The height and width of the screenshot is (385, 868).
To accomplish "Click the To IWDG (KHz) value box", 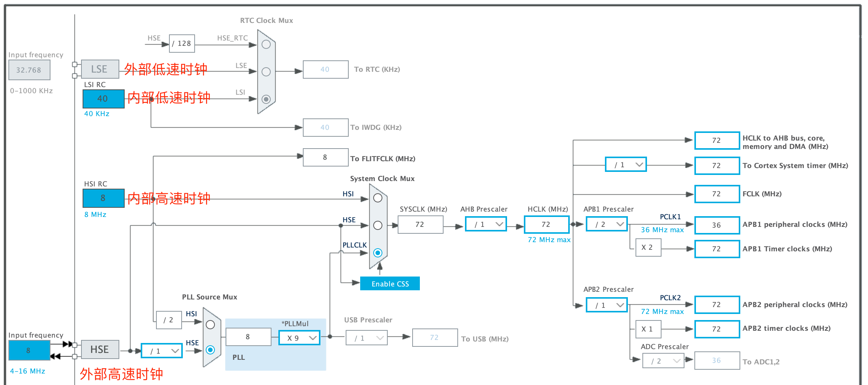I will [326, 128].
